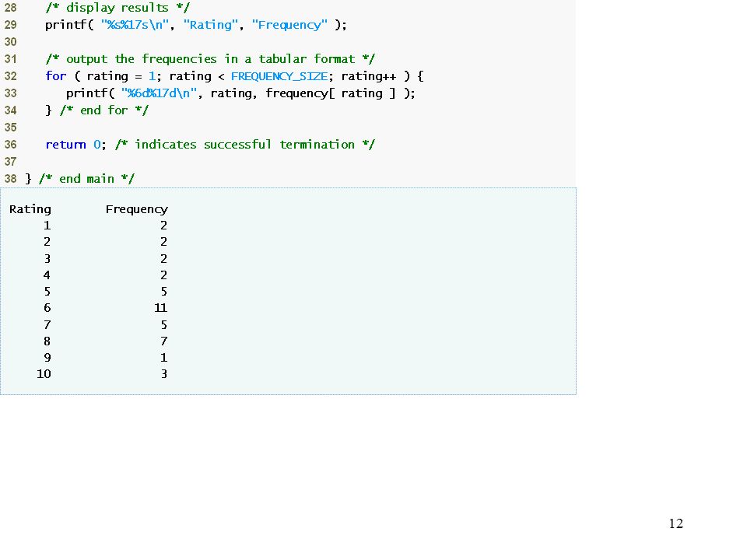The height and width of the screenshot is (560, 747).
Task: Click FREQUENCY_SIZE constant in the for loop
Action: click(x=279, y=76)
